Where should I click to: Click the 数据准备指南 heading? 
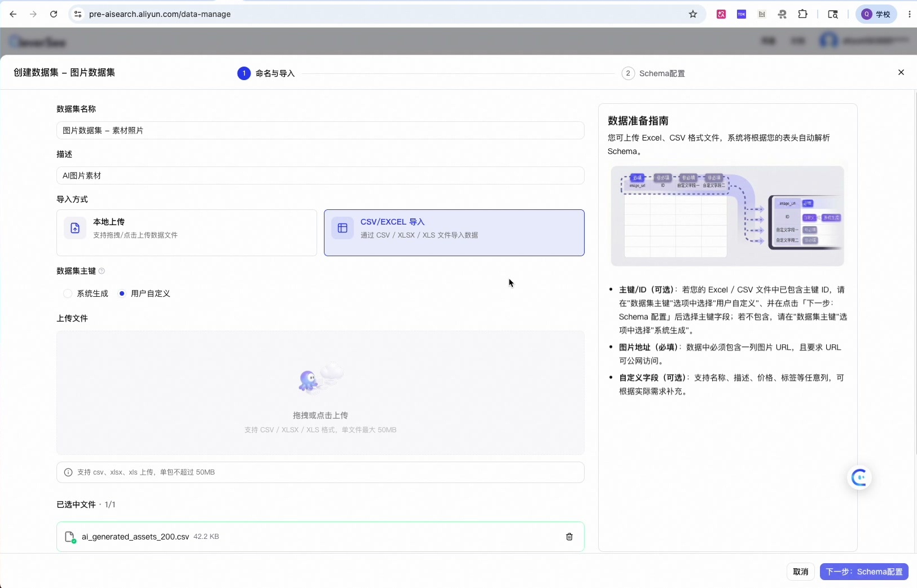coord(638,121)
